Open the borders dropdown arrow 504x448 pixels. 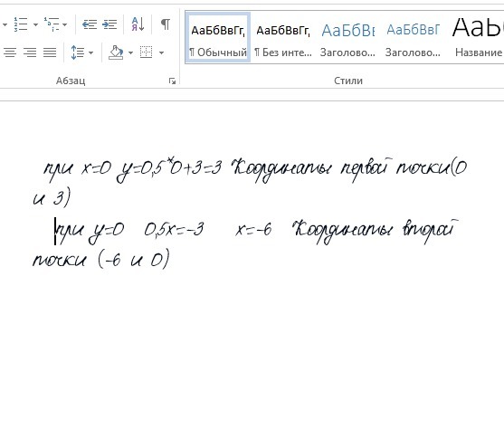click(x=161, y=52)
